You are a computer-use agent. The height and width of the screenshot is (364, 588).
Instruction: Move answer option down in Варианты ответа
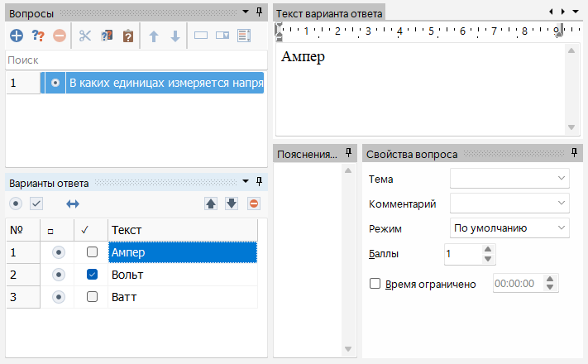click(x=232, y=204)
